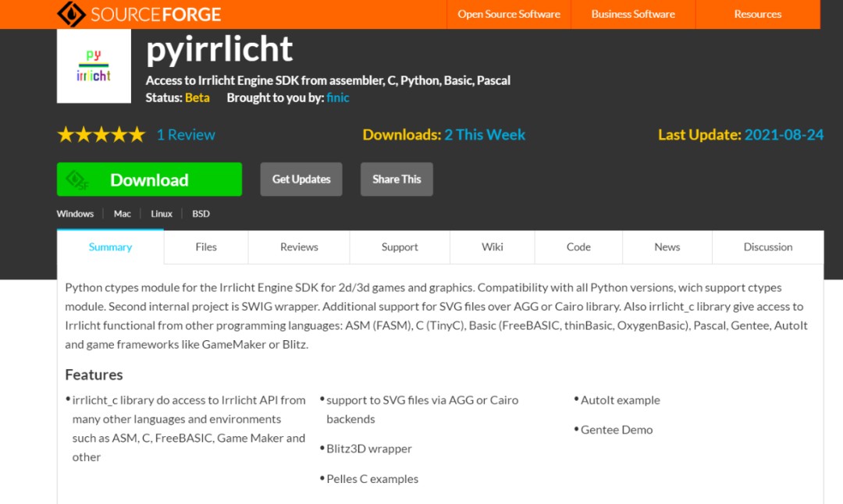Image resolution: width=843 pixels, height=504 pixels.
Task: Click the Features heading
Action: [x=94, y=375]
